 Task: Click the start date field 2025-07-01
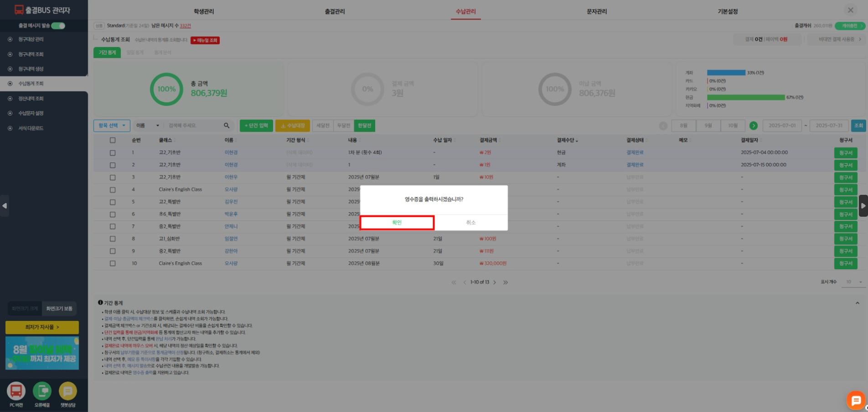tap(782, 125)
